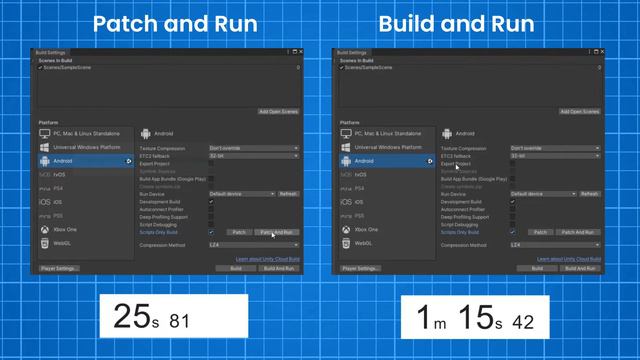This screenshot has height=360, width=640.
Task: Toggle SampleScene checkbox in left window
Action: tap(40, 68)
